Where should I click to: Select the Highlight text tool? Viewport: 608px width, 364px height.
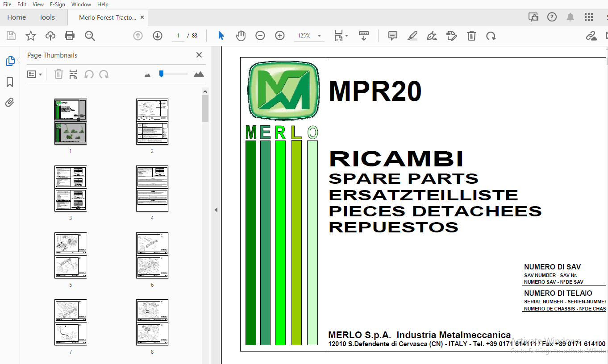tap(412, 36)
